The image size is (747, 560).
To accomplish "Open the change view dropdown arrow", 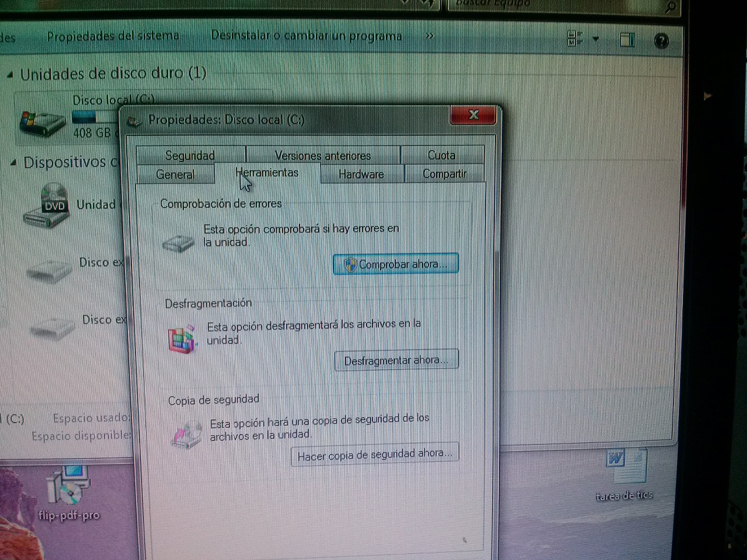I will (596, 39).
